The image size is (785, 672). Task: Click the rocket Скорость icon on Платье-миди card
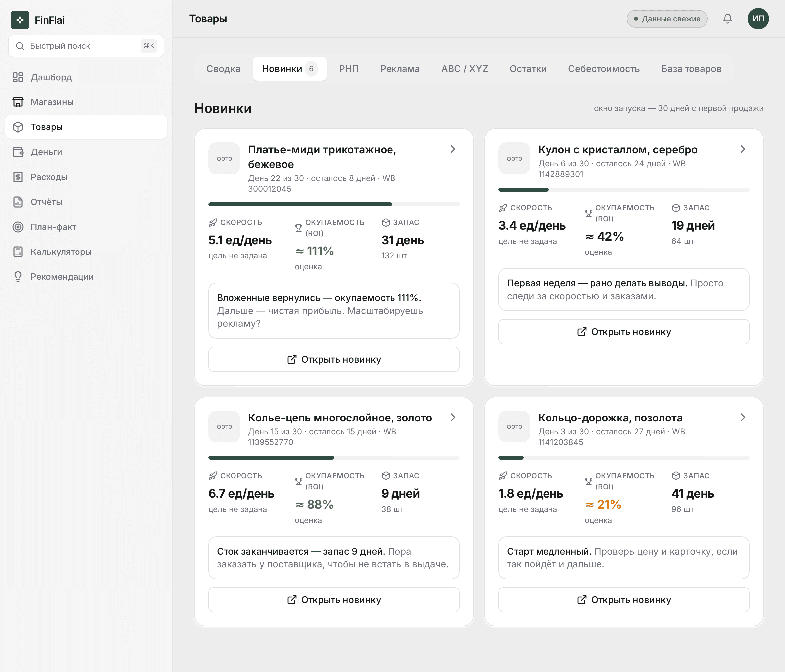pos(213,223)
